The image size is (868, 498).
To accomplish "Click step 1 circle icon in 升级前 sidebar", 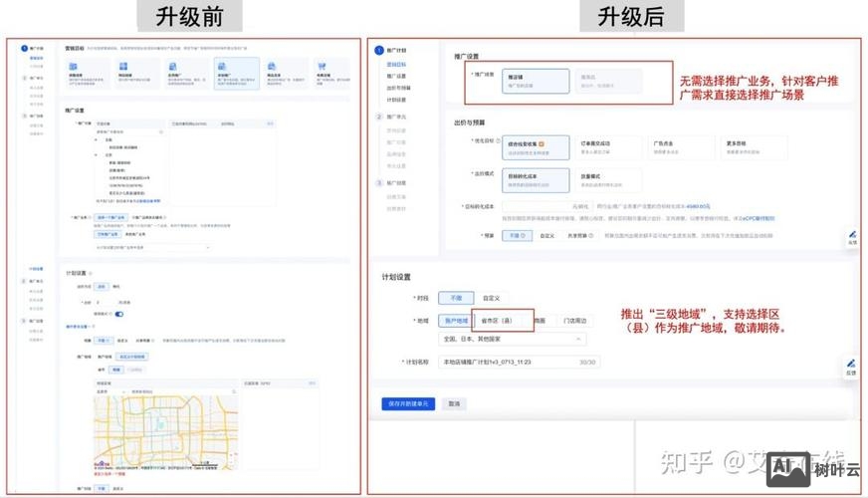I will [24, 48].
